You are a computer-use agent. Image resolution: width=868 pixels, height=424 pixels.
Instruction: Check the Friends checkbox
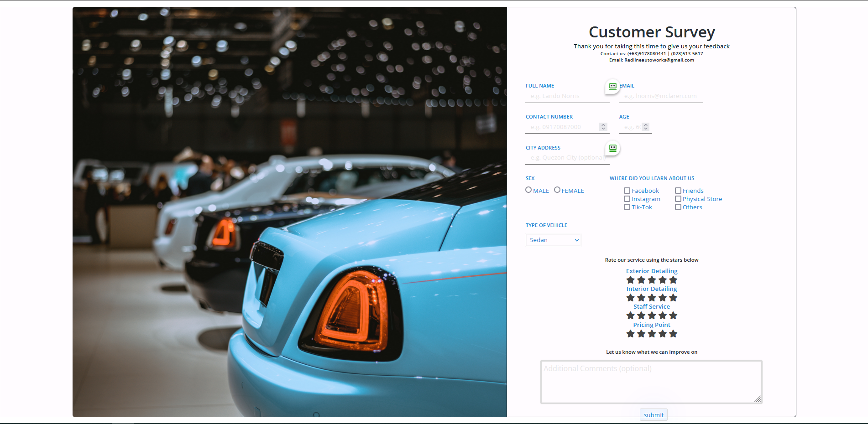[678, 191]
